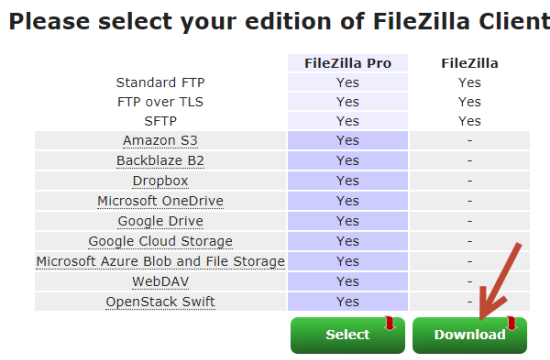This screenshot has height=360, width=550.
Task: Open the Google Cloud Storage link
Action: [160, 241]
